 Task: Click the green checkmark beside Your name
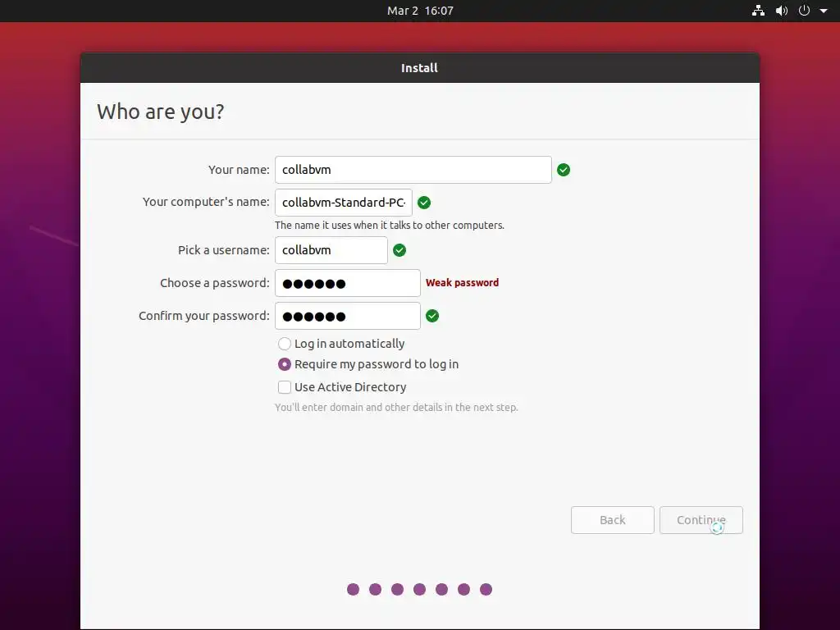tap(563, 170)
